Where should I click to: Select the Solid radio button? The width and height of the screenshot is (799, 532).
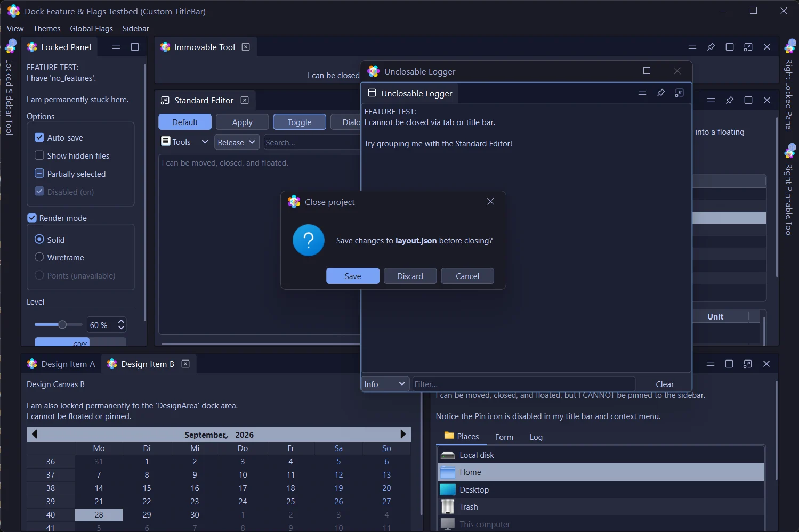pyautogui.click(x=39, y=240)
